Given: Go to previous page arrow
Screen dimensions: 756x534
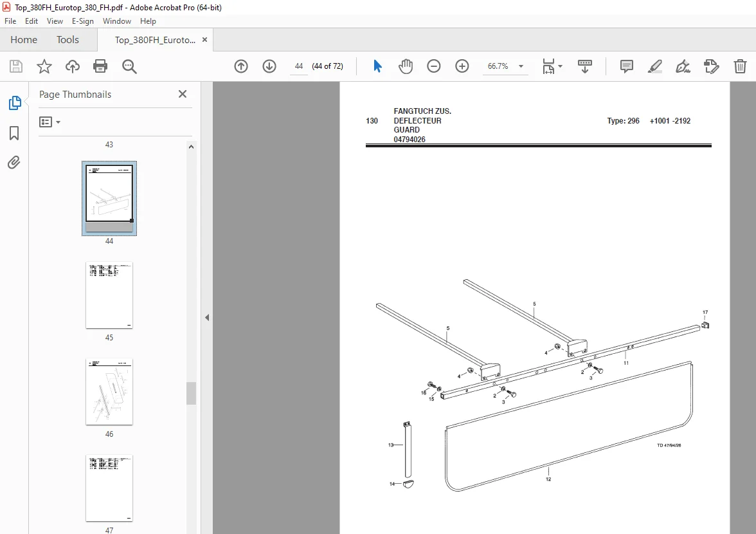Looking at the screenshot, I should 241,66.
